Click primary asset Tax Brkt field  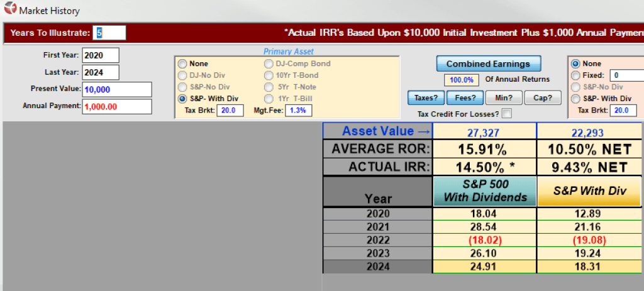coord(230,111)
